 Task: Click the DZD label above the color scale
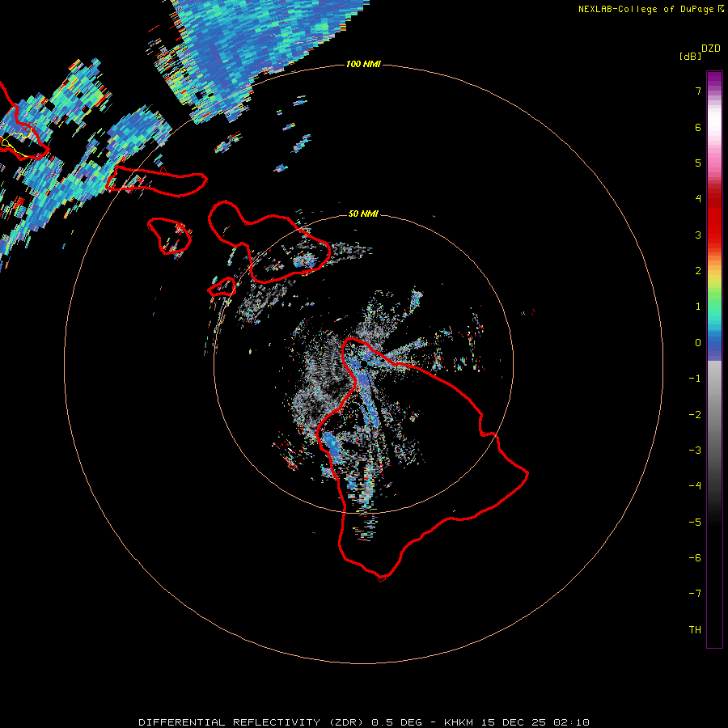point(711,49)
